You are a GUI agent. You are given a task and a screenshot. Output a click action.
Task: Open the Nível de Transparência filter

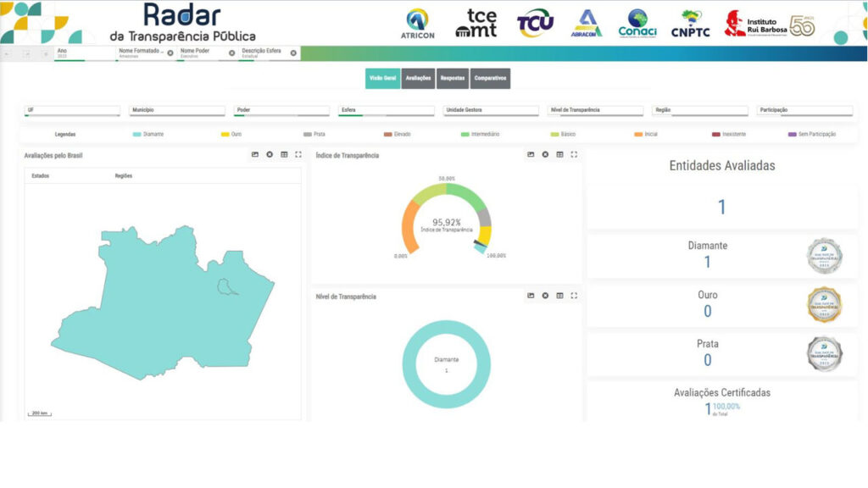click(595, 110)
